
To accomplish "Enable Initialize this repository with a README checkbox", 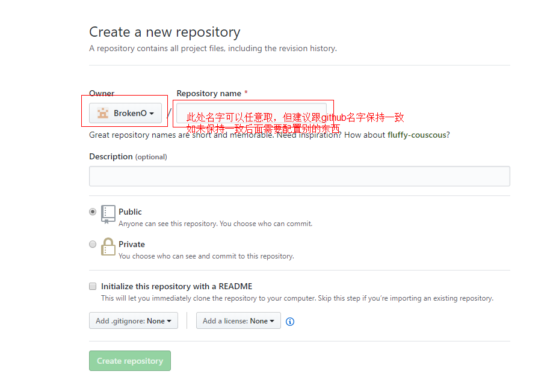I will 93,286.
